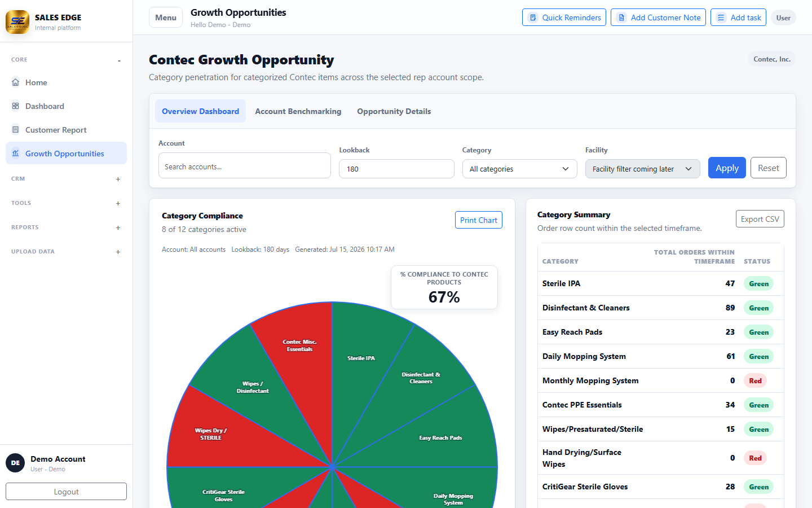Click the Dashboard grid icon in sidebar
The height and width of the screenshot is (508, 812).
[15, 106]
